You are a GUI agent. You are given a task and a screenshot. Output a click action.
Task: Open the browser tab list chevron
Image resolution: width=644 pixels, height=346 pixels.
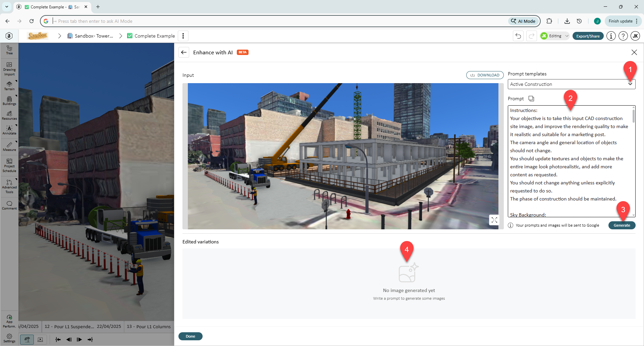[7, 7]
